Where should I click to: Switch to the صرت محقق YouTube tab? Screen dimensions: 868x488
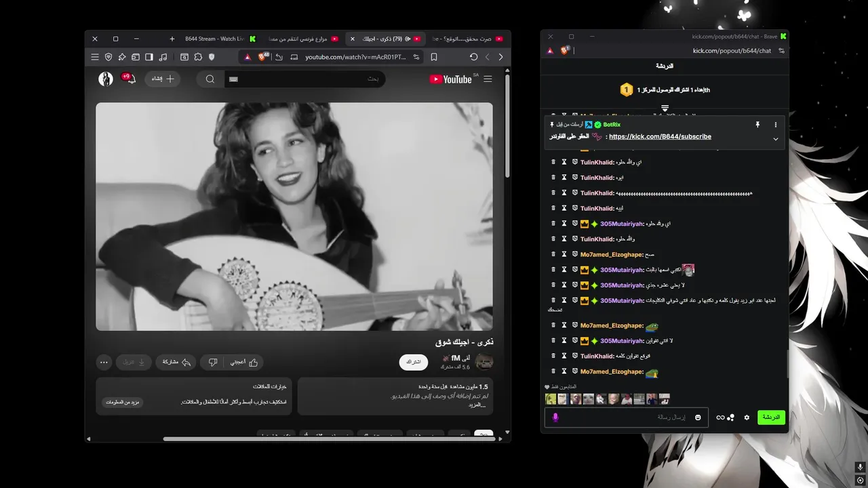(468, 39)
